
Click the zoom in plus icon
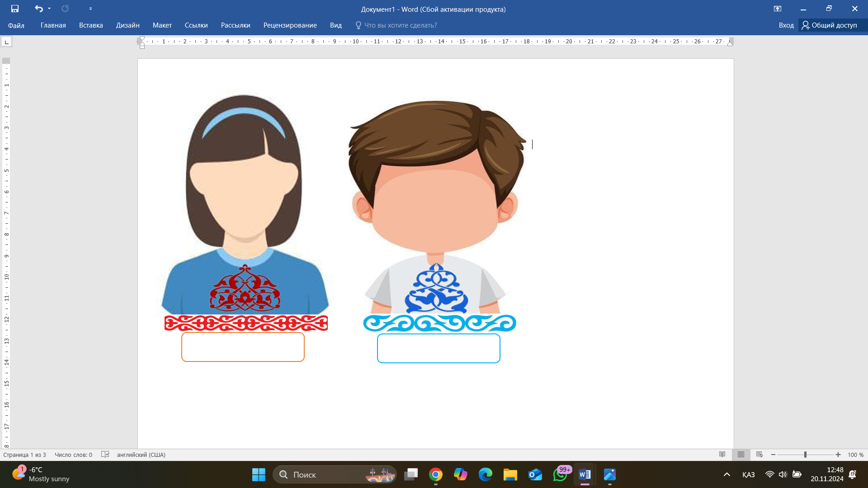838,455
